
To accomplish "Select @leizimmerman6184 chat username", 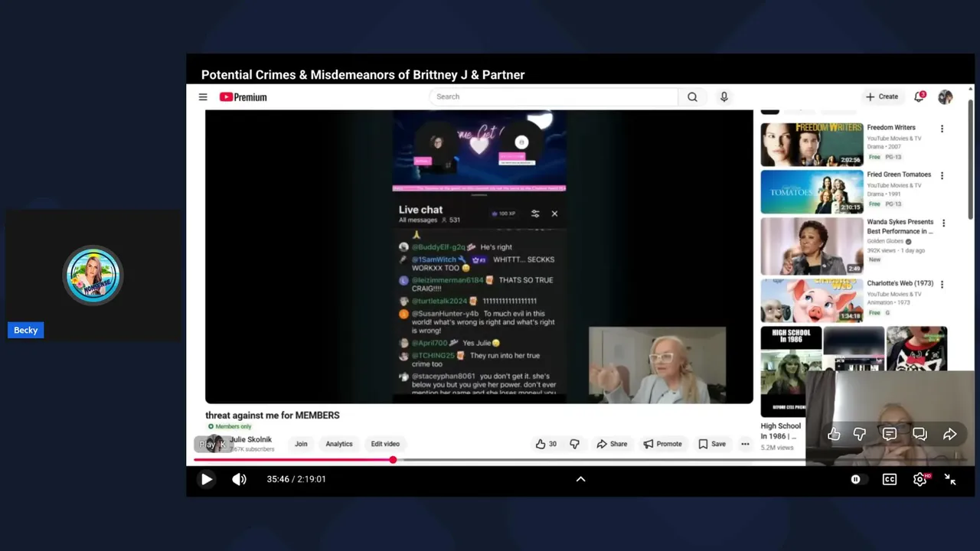I will click(x=449, y=280).
